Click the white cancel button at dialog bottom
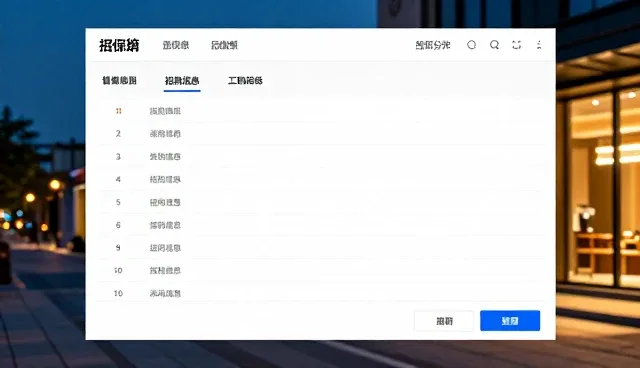 coord(444,321)
